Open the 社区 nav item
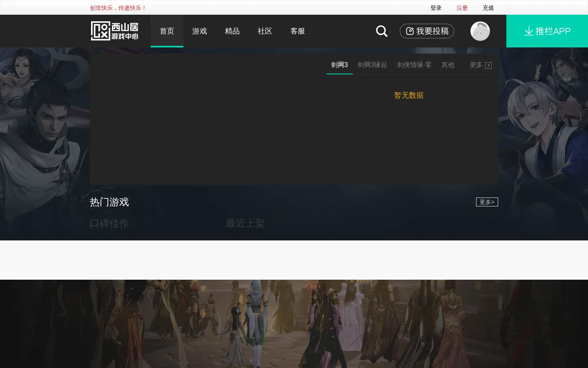This screenshot has height=368, width=588. tap(265, 31)
